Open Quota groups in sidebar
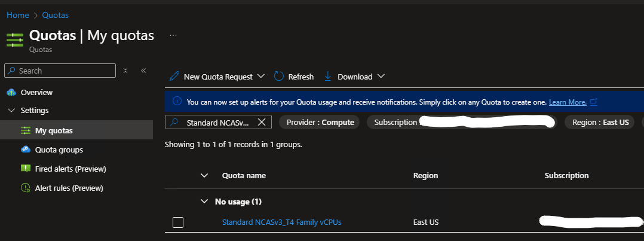 (x=59, y=150)
